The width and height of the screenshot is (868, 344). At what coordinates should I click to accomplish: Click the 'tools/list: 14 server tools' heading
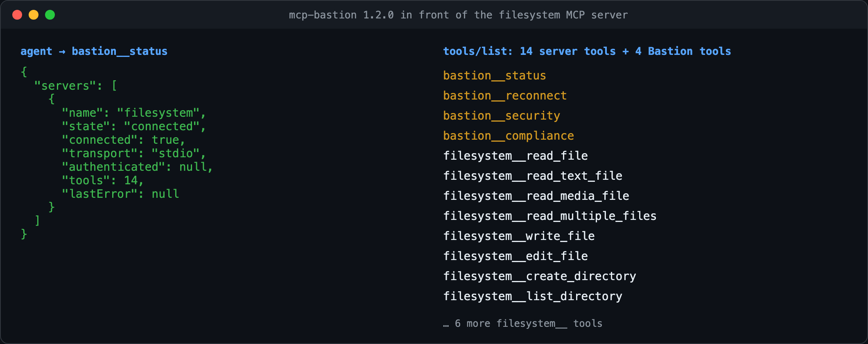(x=587, y=51)
